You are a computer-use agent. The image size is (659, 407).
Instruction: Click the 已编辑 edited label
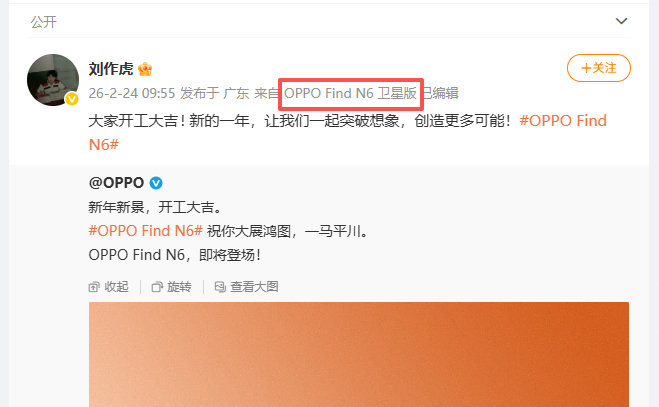(440, 93)
